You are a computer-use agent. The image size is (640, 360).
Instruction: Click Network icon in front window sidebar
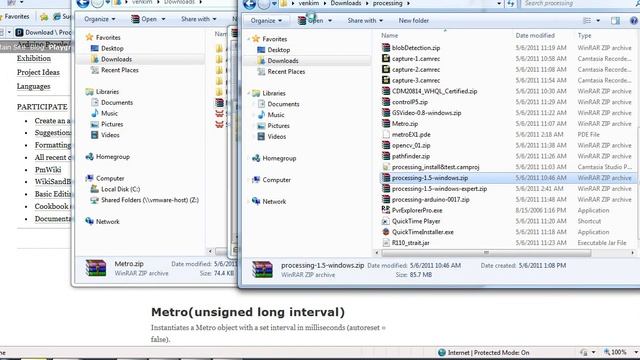[256, 201]
